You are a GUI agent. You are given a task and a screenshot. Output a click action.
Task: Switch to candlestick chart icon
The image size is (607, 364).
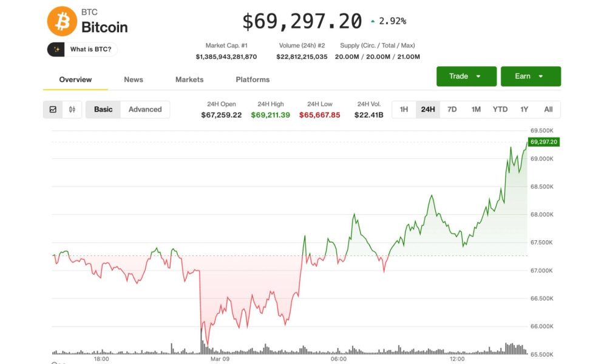click(x=72, y=109)
